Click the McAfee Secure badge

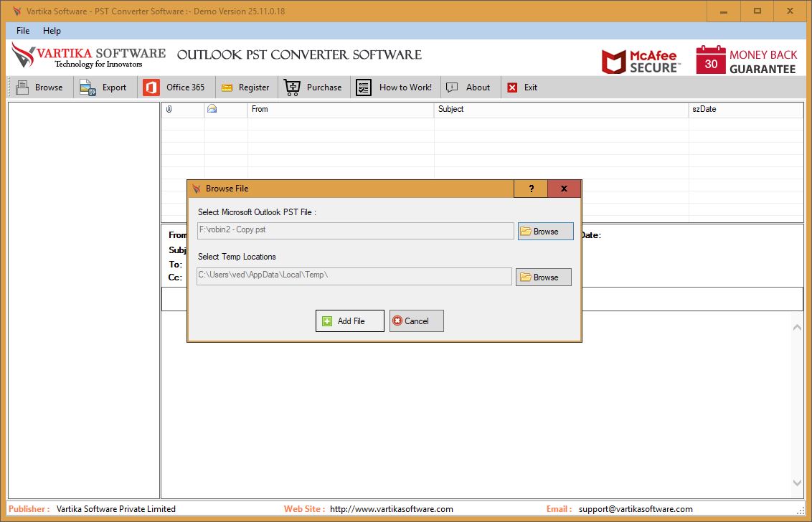click(x=641, y=60)
